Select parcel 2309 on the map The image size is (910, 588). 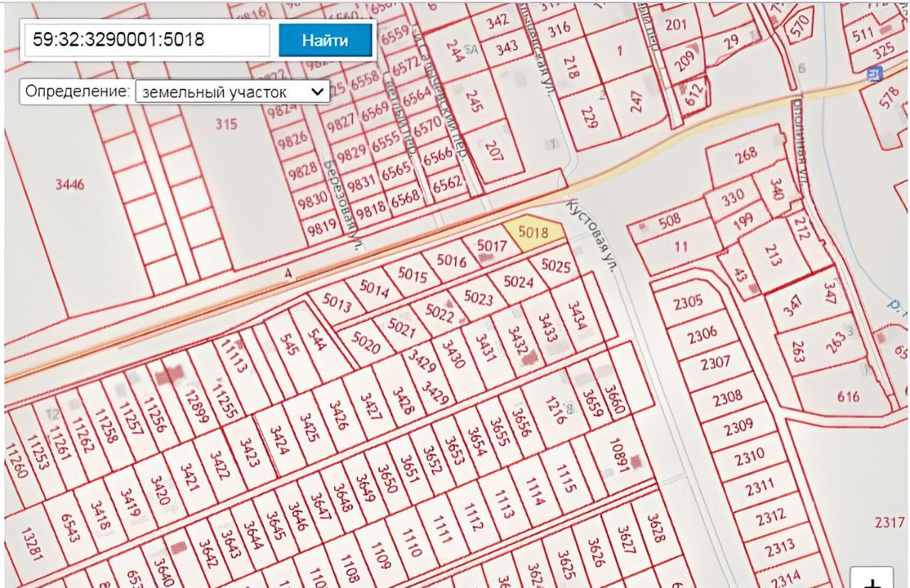(x=739, y=427)
